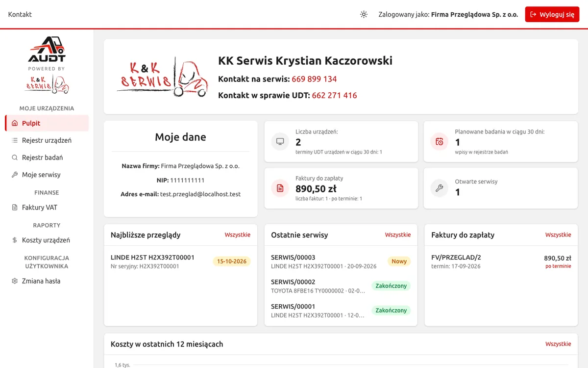Viewport: 588px width, 368px height.
Task: Open the Liczba urządzeń summary card
Action: pyautogui.click(x=341, y=142)
